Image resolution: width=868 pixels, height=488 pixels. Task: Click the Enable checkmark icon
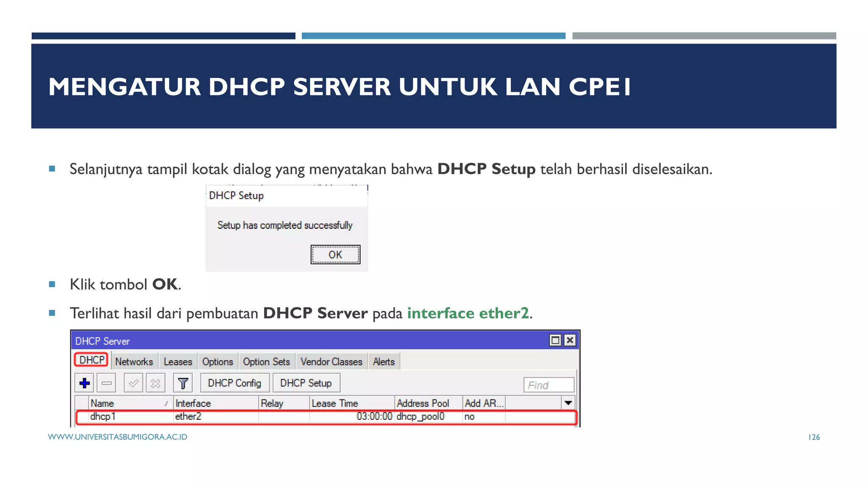(134, 383)
